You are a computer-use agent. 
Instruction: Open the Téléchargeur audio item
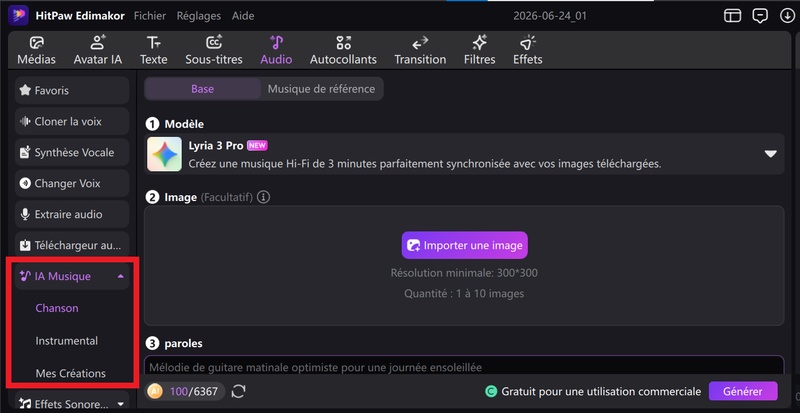pyautogui.click(x=72, y=246)
